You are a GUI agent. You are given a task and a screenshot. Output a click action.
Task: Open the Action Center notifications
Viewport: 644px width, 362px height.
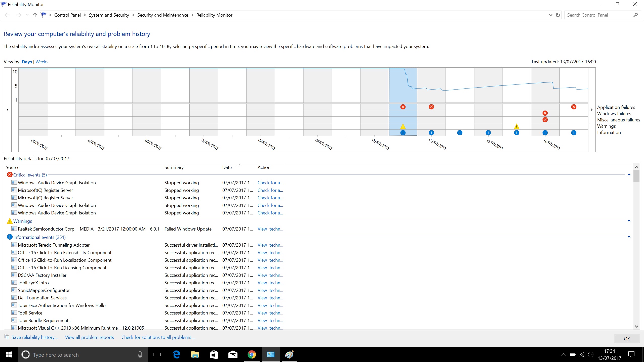pyautogui.click(x=631, y=355)
